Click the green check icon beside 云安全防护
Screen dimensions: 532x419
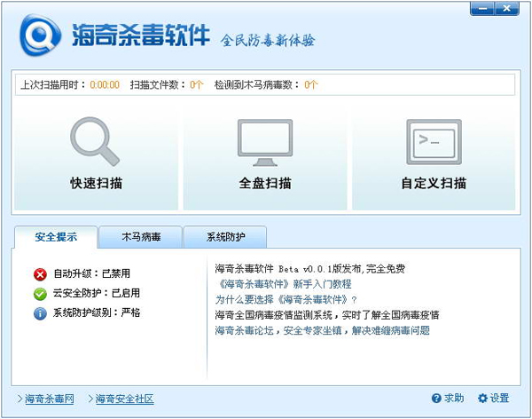coord(40,294)
